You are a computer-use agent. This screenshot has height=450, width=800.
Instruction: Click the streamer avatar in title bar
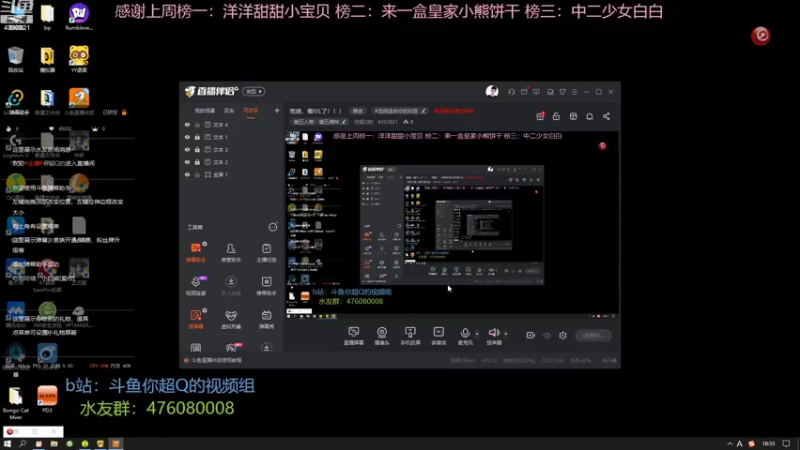492,91
